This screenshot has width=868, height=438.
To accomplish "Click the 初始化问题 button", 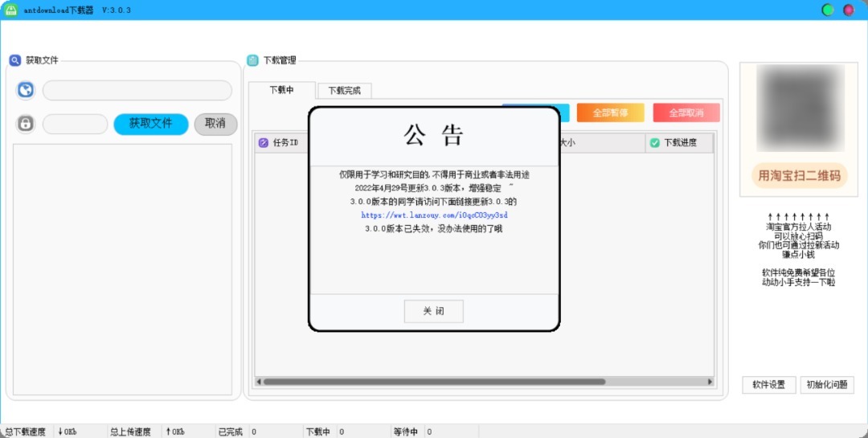I will click(827, 385).
